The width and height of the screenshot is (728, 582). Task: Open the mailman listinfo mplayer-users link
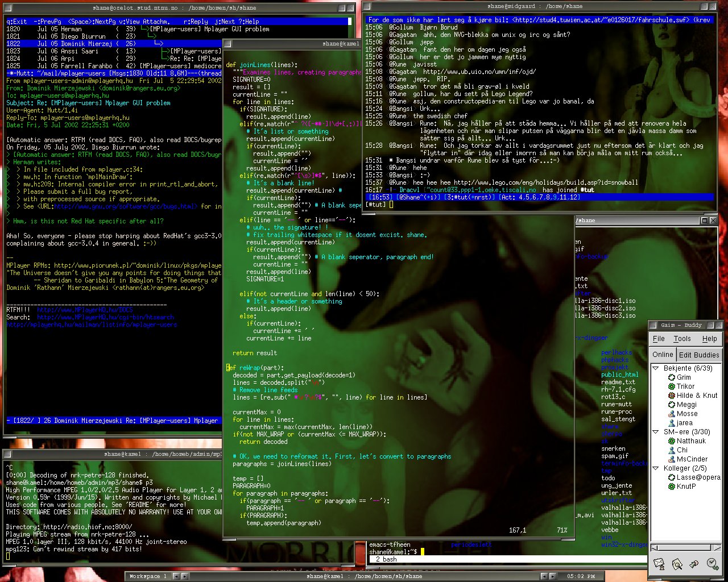click(92, 325)
